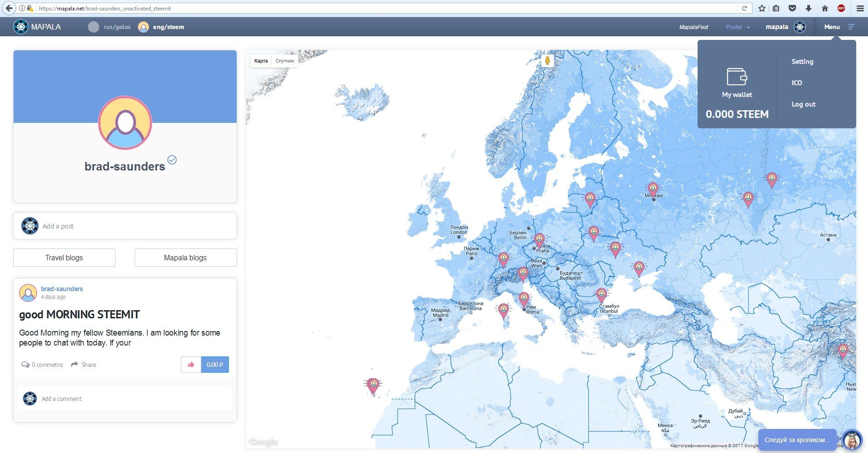Image resolution: width=868 pixels, height=453 pixels.
Task: Click the pin at map's far right edge
Action: coord(843,351)
